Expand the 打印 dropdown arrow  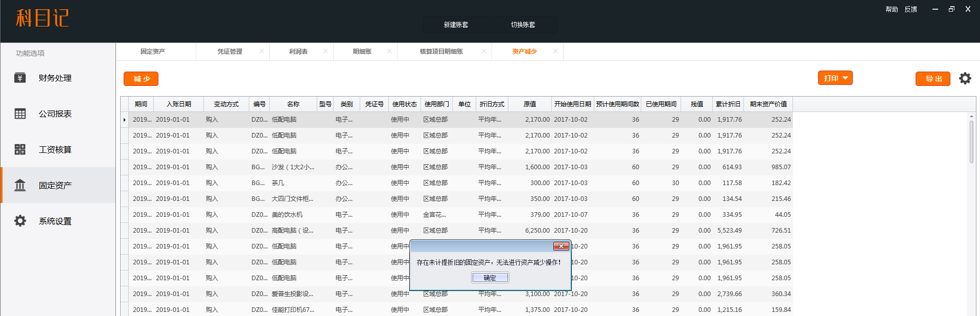[x=845, y=78]
